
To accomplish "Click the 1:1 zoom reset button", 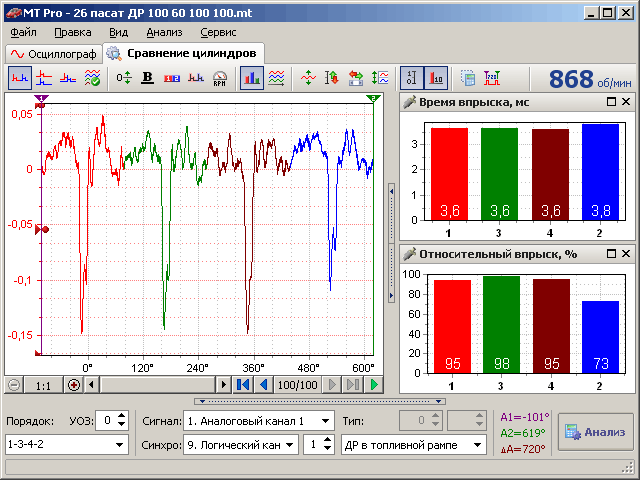I will pyautogui.click(x=43, y=385).
